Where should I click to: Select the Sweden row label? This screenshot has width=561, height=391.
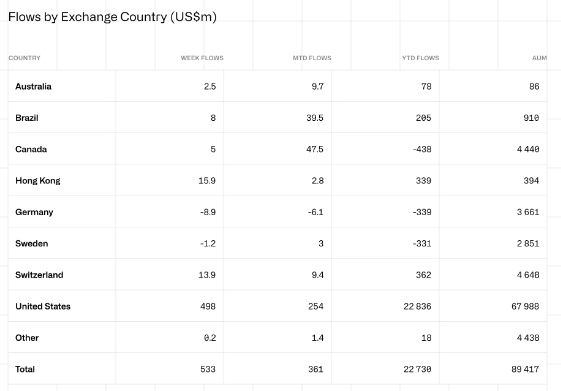(31, 244)
